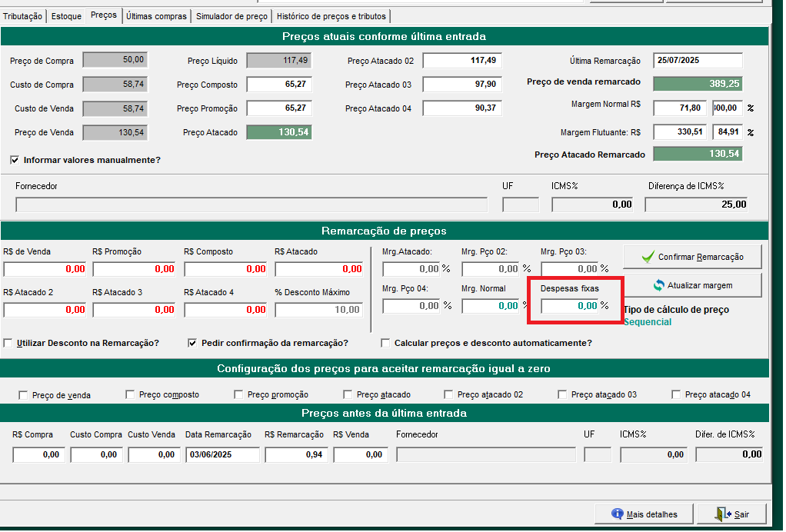786x532 pixels.
Task: Enable Utilizar Desconto na Remarcação checkbox
Action: 8,343
